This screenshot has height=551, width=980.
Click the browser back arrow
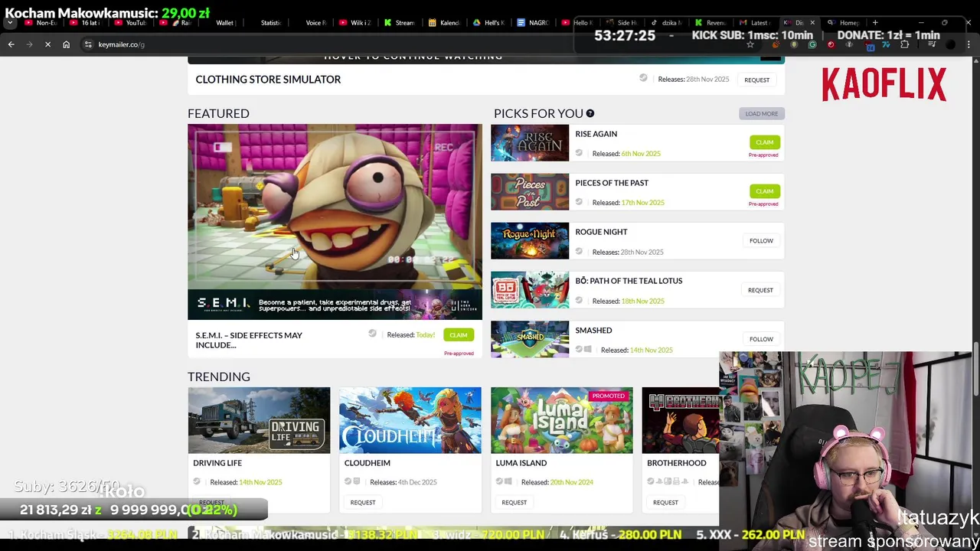pos(11,44)
